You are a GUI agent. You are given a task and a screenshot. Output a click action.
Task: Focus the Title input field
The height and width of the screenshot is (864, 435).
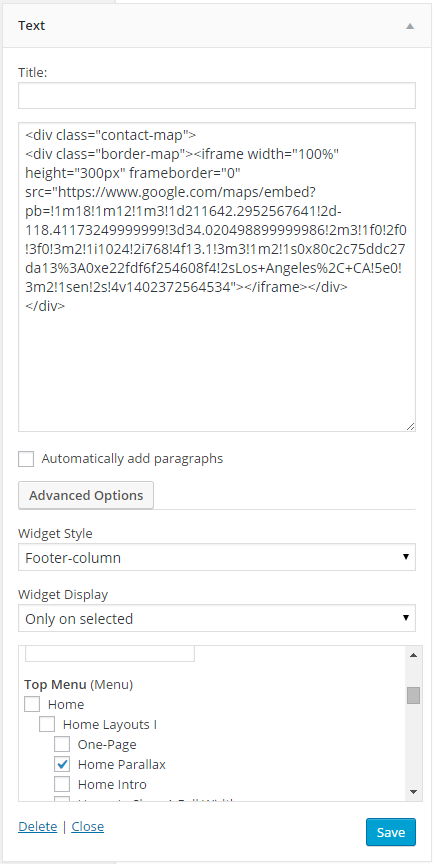coord(217,96)
